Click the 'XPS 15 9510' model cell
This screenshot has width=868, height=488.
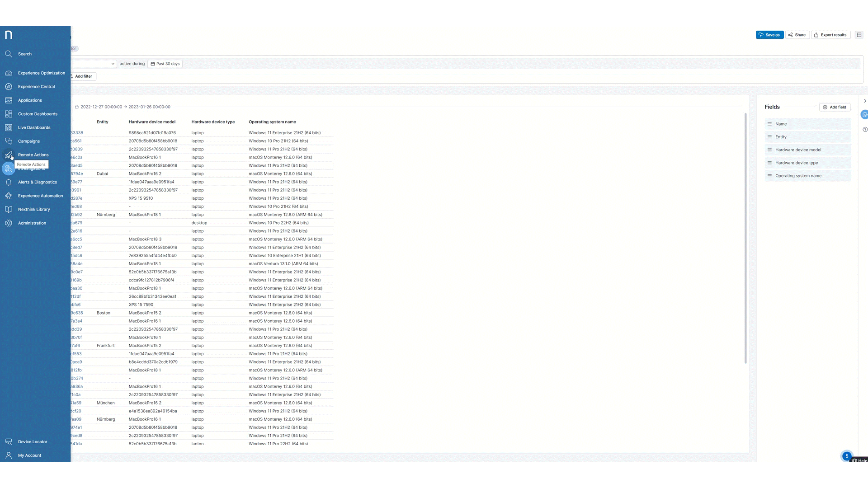click(141, 198)
